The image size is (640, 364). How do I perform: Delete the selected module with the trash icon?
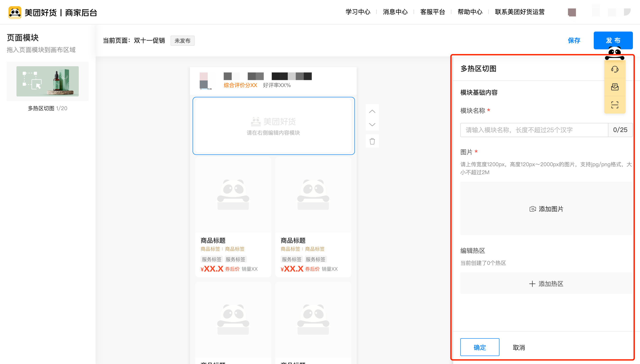click(x=372, y=142)
